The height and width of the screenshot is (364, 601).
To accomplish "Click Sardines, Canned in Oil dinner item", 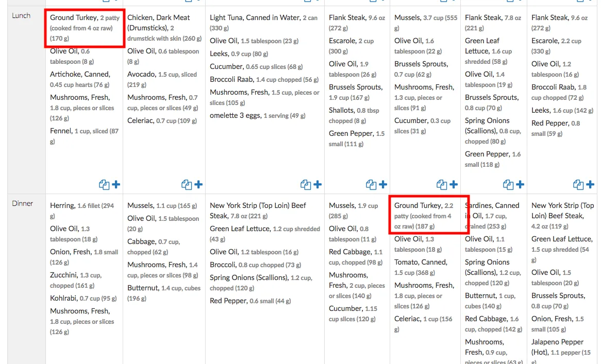I will click(x=492, y=205).
